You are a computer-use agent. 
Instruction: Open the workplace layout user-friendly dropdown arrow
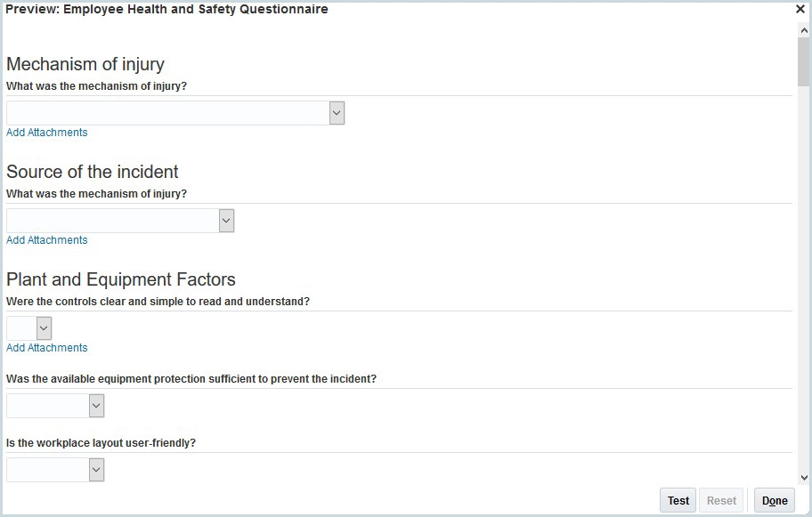(x=97, y=470)
